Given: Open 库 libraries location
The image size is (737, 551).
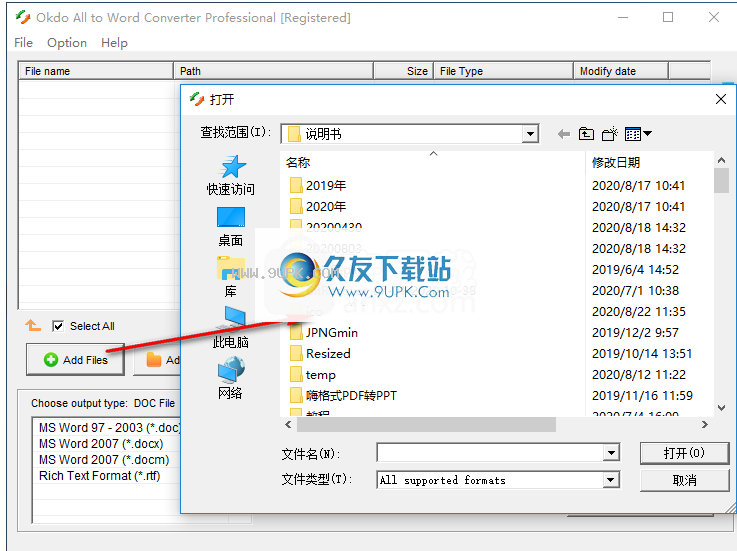Looking at the screenshot, I should tap(230, 277).
